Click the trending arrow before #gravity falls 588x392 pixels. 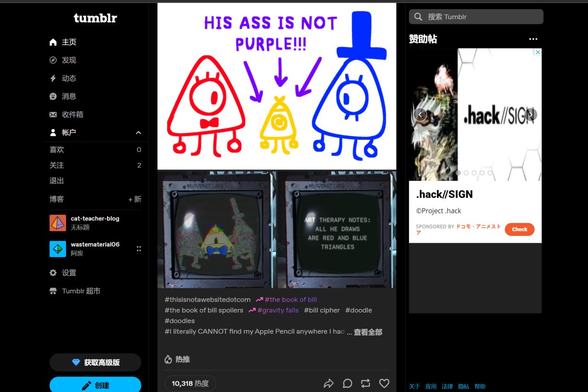[x=252, y=310]
